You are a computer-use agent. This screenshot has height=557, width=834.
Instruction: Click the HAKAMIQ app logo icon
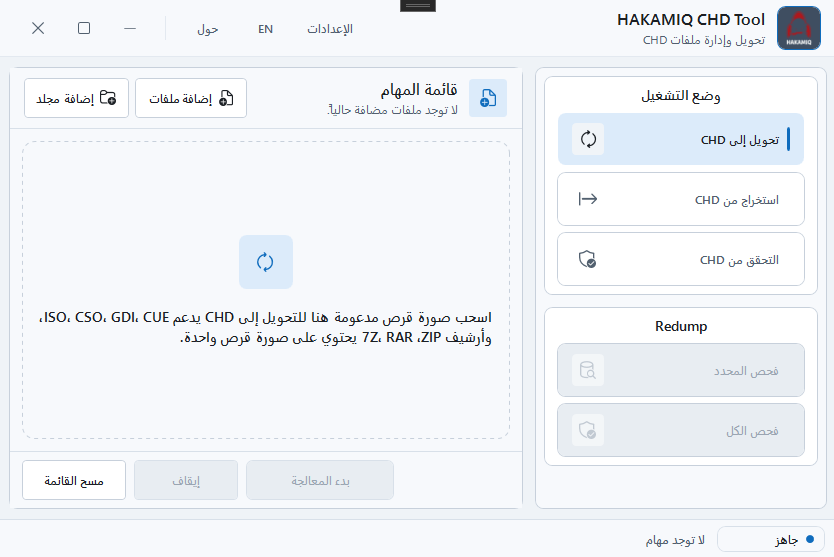pos(798,28)
